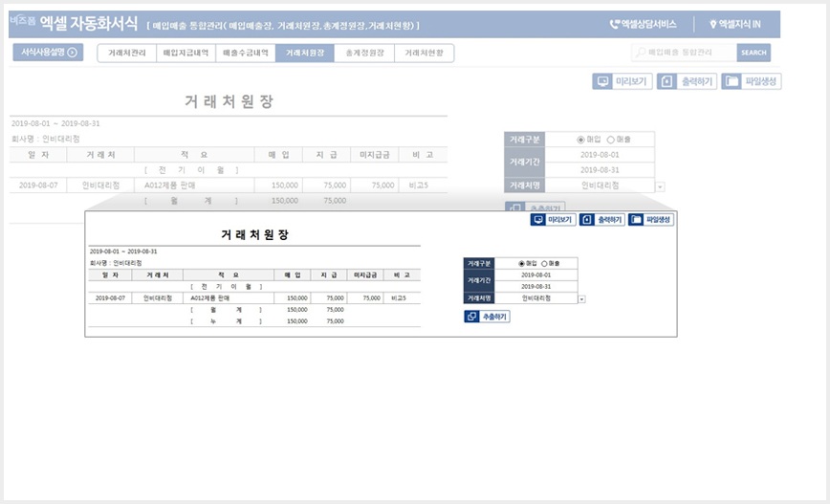Open the 거래처현황 tab
This screenshot has width=830, height=504.
pyautogui.click(x=424, y=53)
